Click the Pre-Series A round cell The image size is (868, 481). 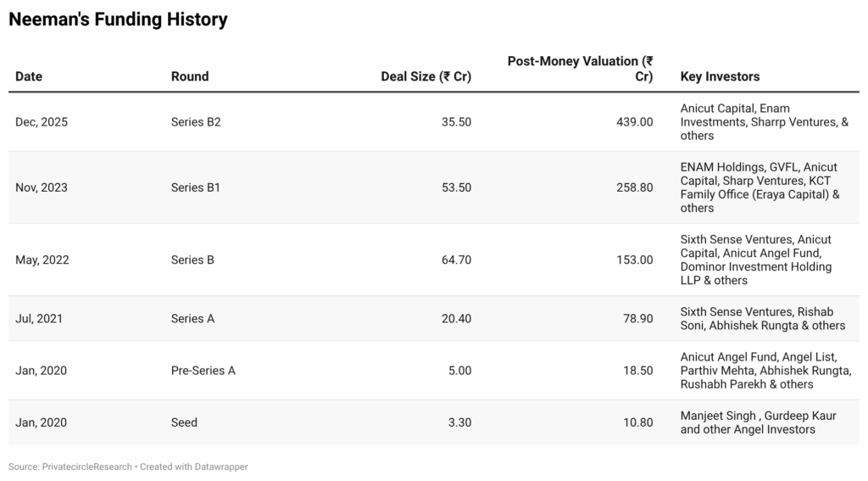[x=203, y=371]
